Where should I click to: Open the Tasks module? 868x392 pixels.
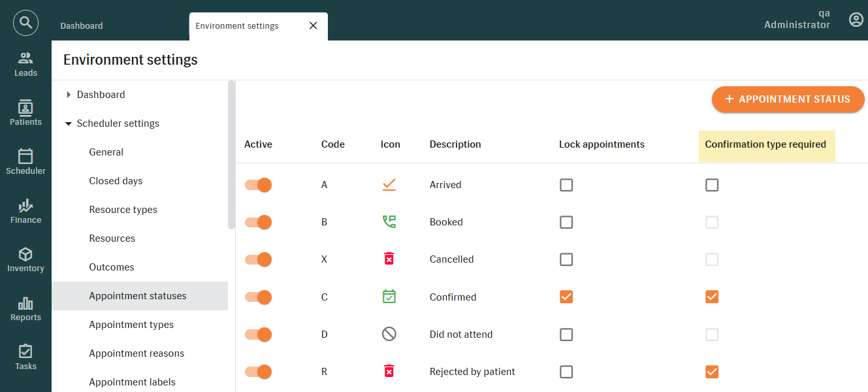(x=25, y=357)
